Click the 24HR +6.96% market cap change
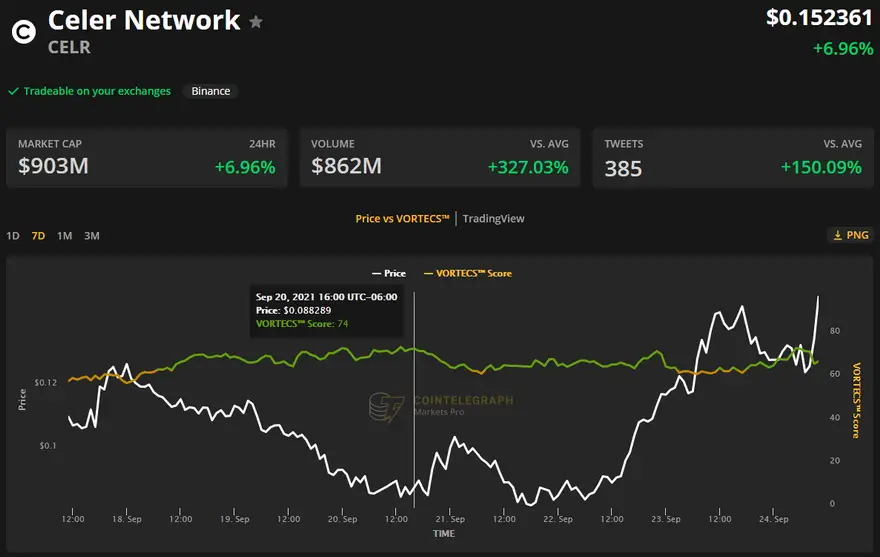 click(245, 167)
